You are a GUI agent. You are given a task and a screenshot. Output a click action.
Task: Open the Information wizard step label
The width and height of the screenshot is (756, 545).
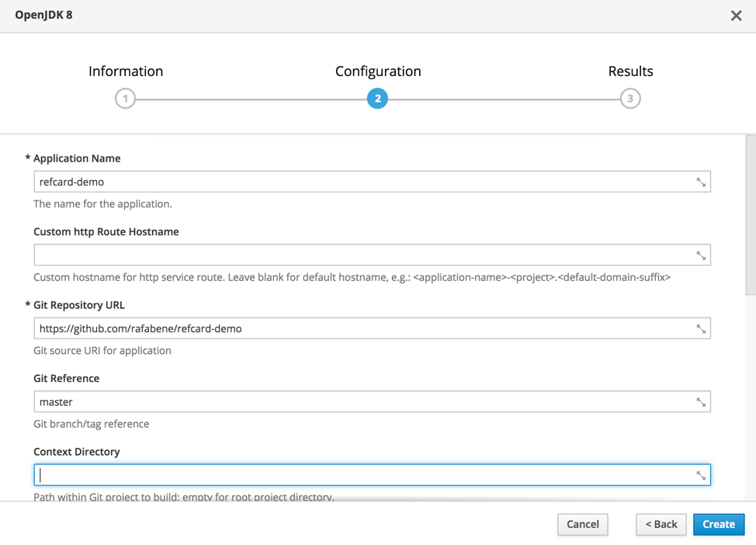126,71
